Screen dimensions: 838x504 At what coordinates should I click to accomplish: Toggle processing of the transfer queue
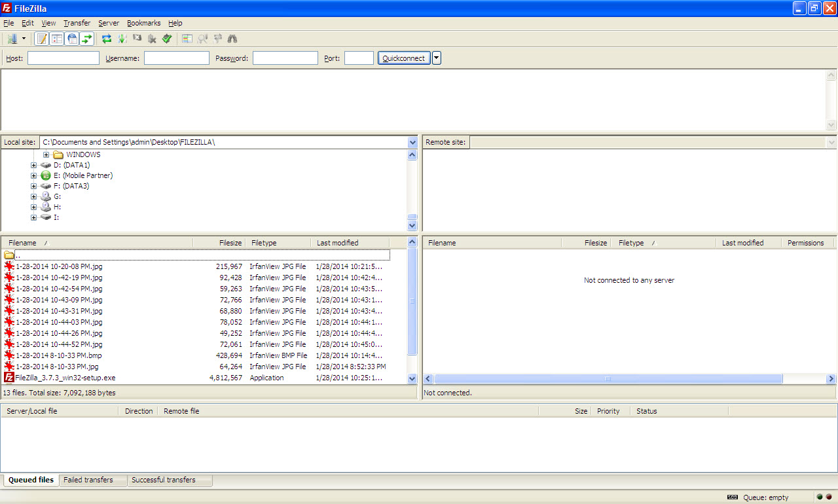tap(122, 39)
